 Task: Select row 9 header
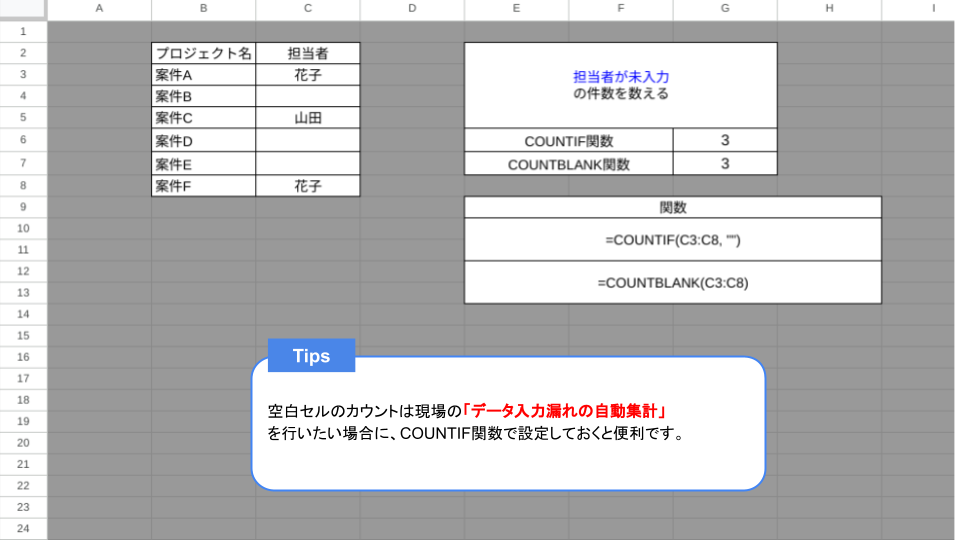23,207
